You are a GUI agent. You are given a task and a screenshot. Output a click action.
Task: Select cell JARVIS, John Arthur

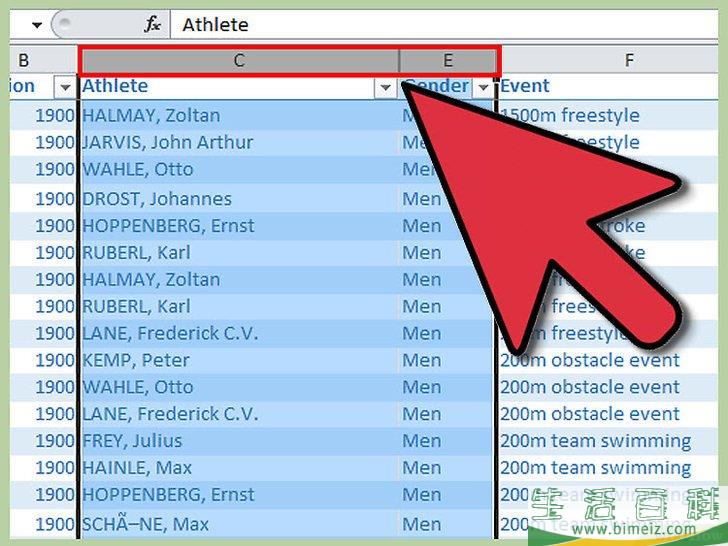pos(239,143)
